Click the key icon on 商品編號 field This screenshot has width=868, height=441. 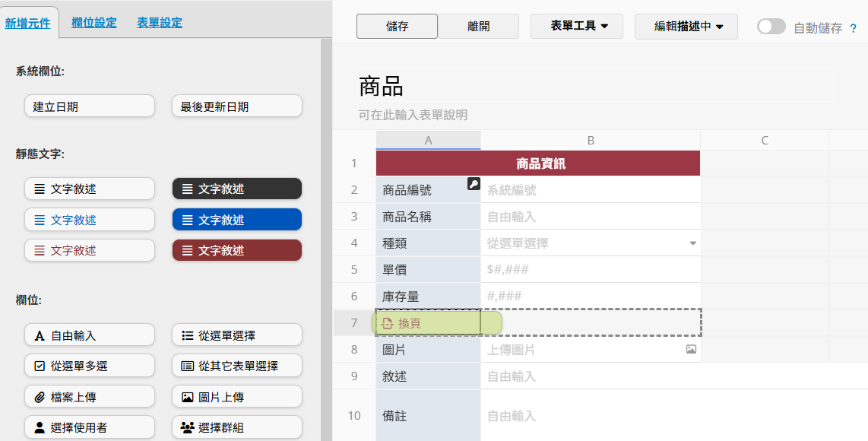(474, 184)
